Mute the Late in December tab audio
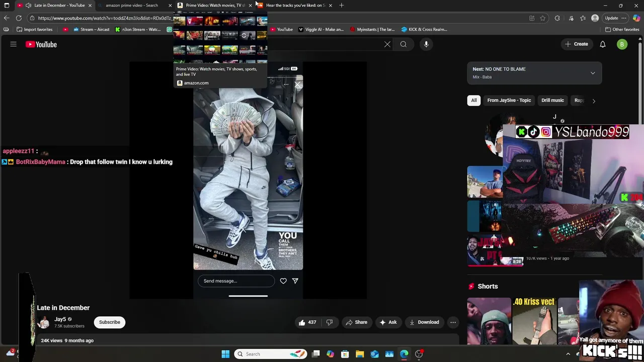The height and width of the screenshot is (362, 644). 28,5
